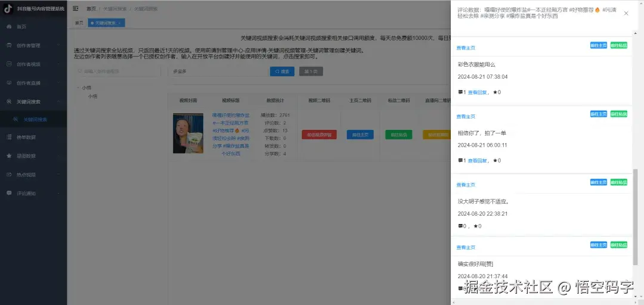The height and width of the screenshot is (305, 644).
Task: Click 前往主页 above 相信你了,拍了一单
Action: 599,114
